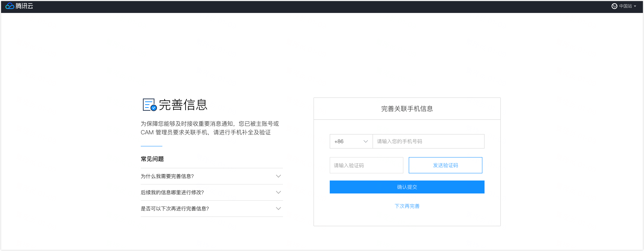Click the 完善信息 page title
The image size is (644, 251).
tap(183, 105)
